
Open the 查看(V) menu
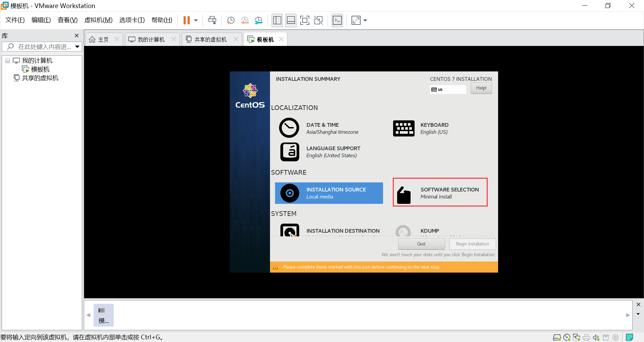coord(67,20)
